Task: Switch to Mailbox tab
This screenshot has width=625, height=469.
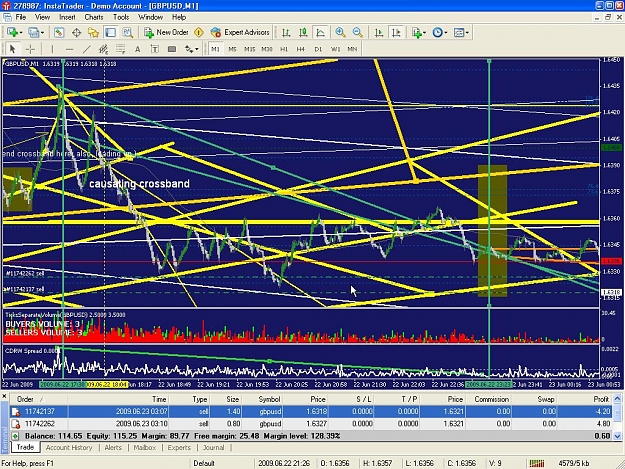Action: pos(145,447)
